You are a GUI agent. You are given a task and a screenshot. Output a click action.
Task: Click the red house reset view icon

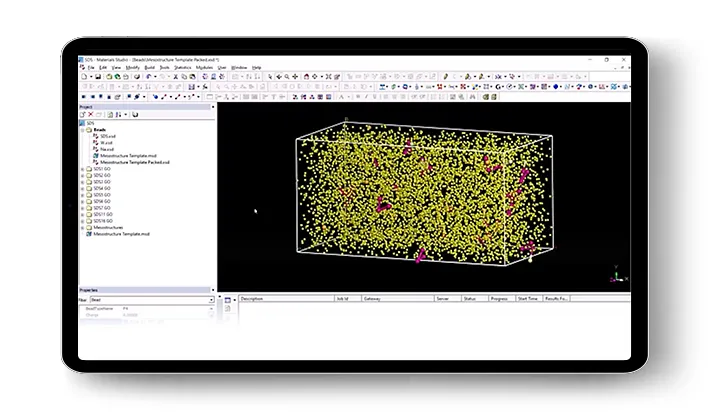[307, 77]
